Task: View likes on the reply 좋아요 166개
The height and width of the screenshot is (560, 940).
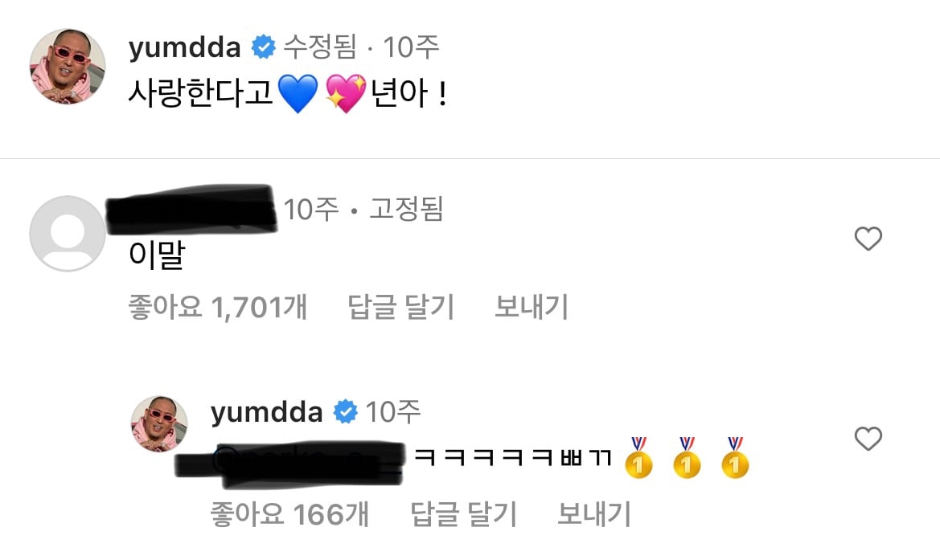Action: 289,514
